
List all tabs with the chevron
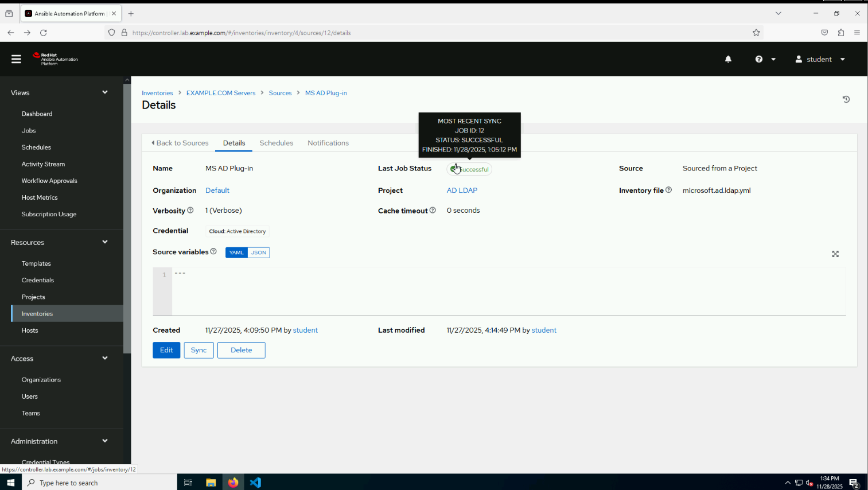pyautogui.click(x=779, y=13)
